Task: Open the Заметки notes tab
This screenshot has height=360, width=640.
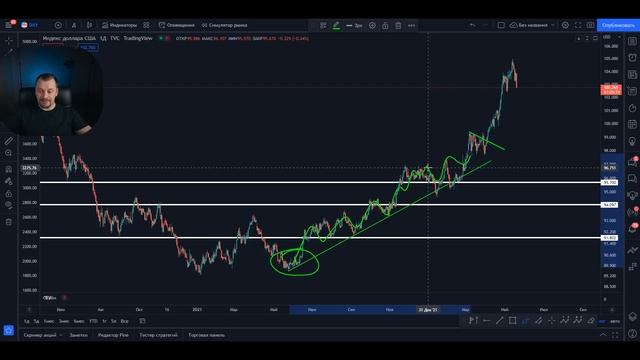Action: pyautogui.click(x=78, y=335)
